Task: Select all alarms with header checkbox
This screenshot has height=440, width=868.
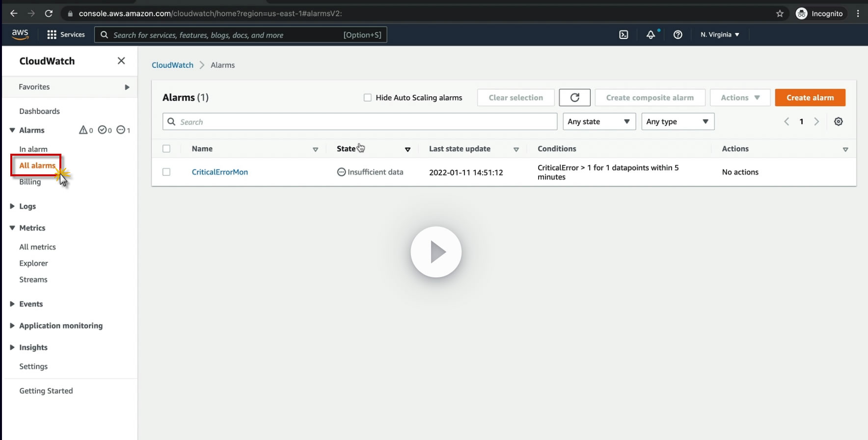Action: coord(166,149)
